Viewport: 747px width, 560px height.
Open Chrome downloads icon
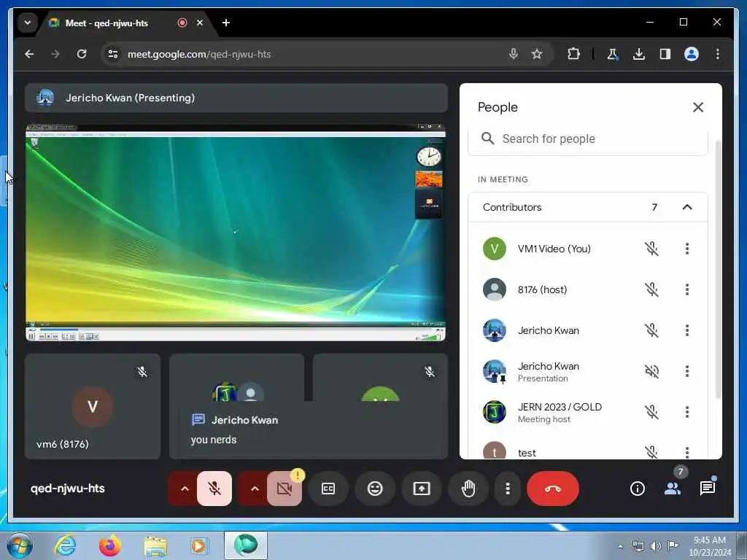click(x=639, y=54)
